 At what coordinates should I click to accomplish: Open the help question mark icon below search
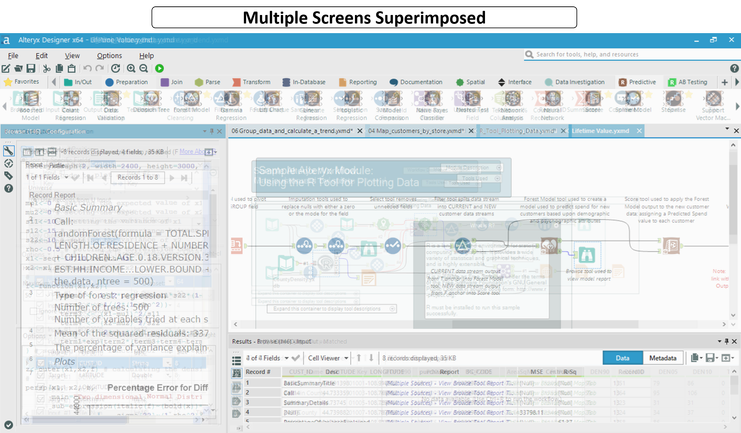pyautogui.click(x=734, y=69)
